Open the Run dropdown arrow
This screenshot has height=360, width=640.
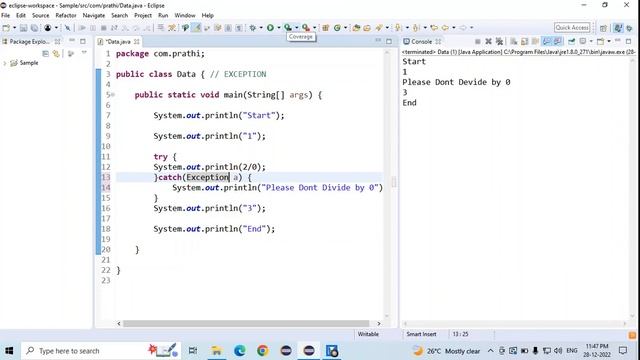(x=279, y=28)
